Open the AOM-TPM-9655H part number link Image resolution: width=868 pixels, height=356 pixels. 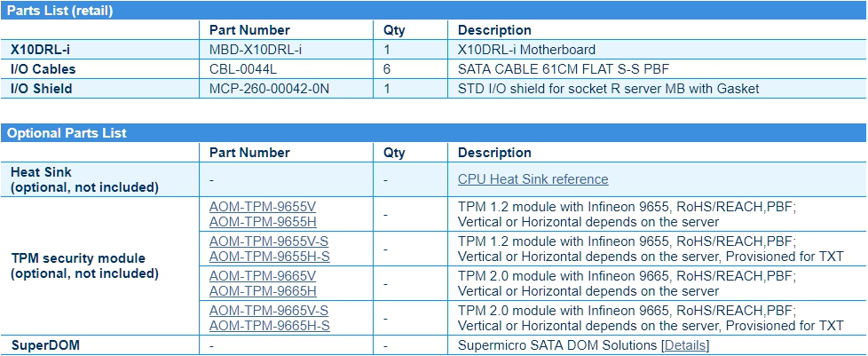[263, 222]
